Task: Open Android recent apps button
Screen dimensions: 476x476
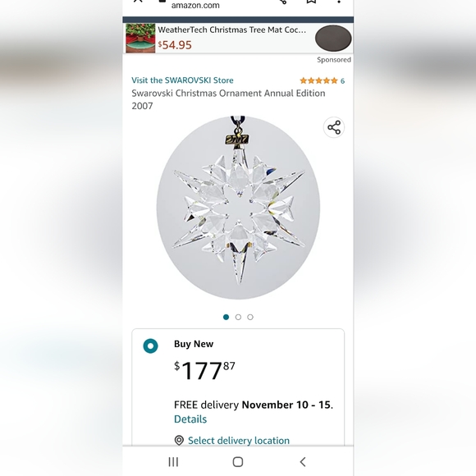Action: 173,462
